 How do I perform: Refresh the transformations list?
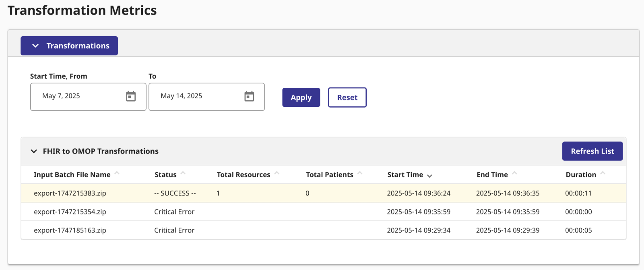(x=592, y=151)
